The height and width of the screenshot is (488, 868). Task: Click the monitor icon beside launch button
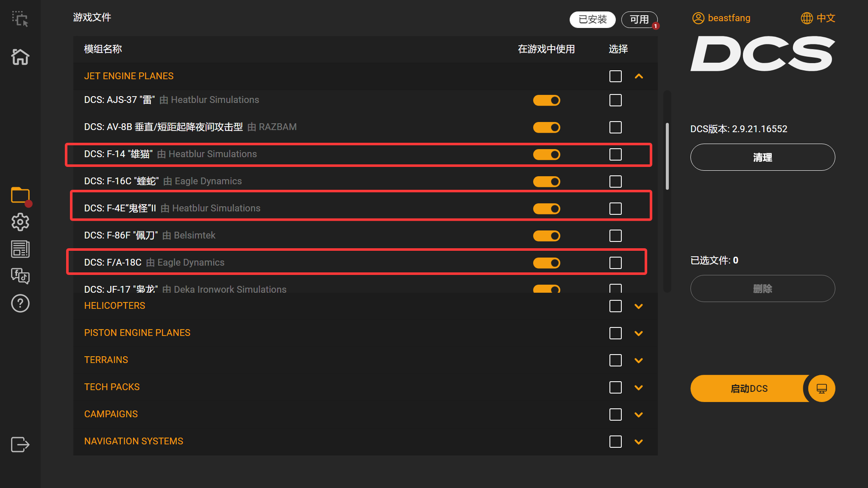pyautogui.click(x=821, y=388)
